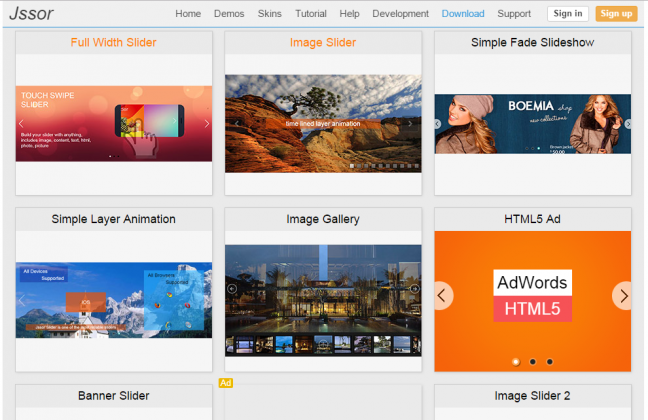Click right arrow on Full Width Slider

[x=207, y=124]
